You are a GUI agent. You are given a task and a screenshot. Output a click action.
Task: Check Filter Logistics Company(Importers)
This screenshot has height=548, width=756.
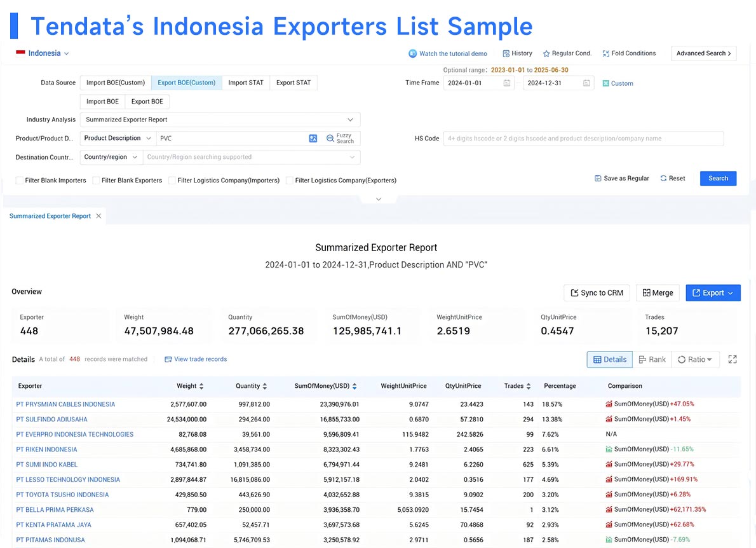[172, 181]
